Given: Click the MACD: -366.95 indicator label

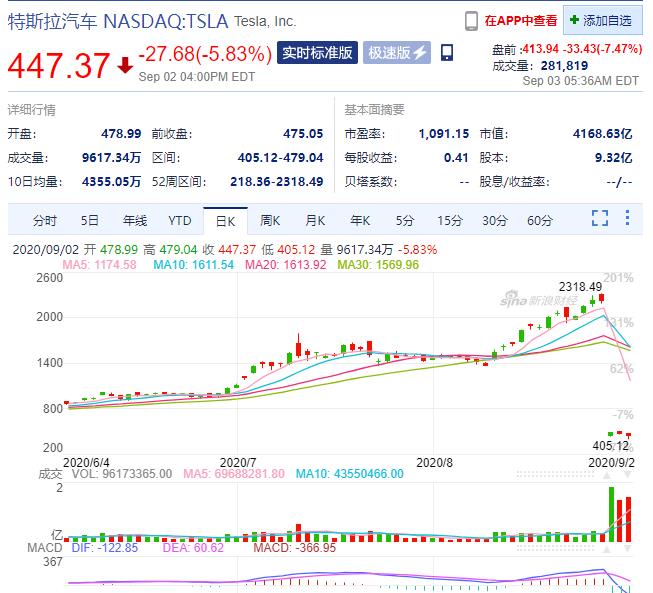Looking at the screenshot, I should 294,548.
